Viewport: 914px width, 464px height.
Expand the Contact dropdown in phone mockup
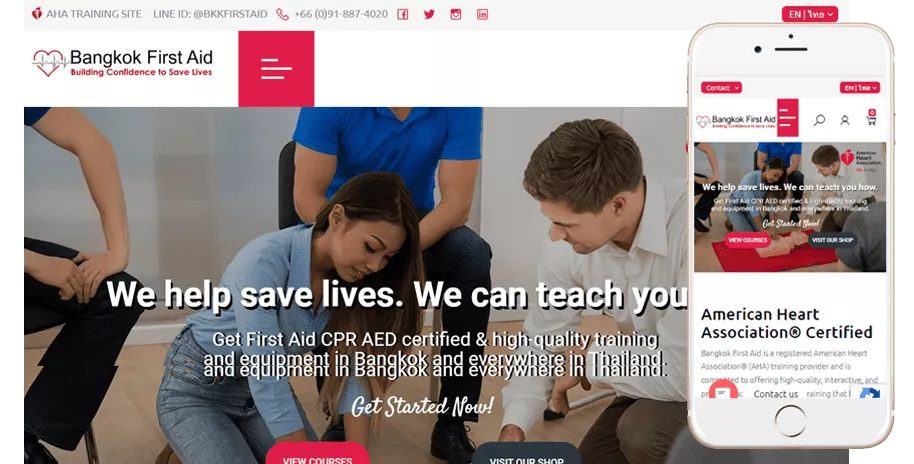[722, 87]
